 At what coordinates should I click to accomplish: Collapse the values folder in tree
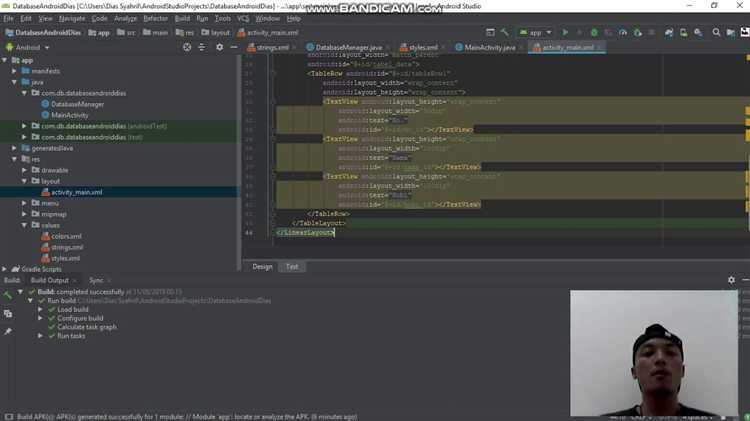tap(24, 225)
